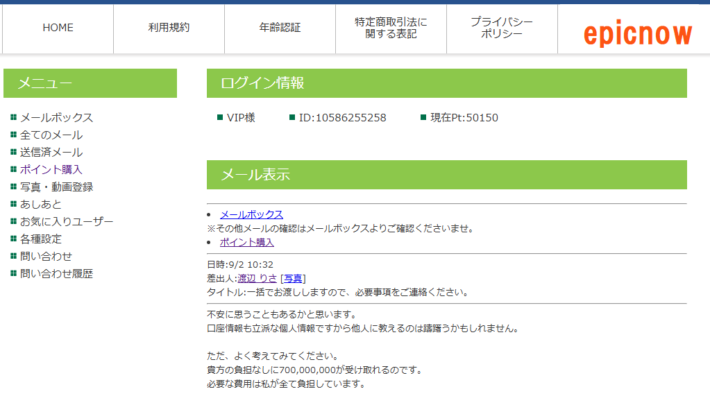
Task: Click the epicnow site logo
Action: click(638, 33)
